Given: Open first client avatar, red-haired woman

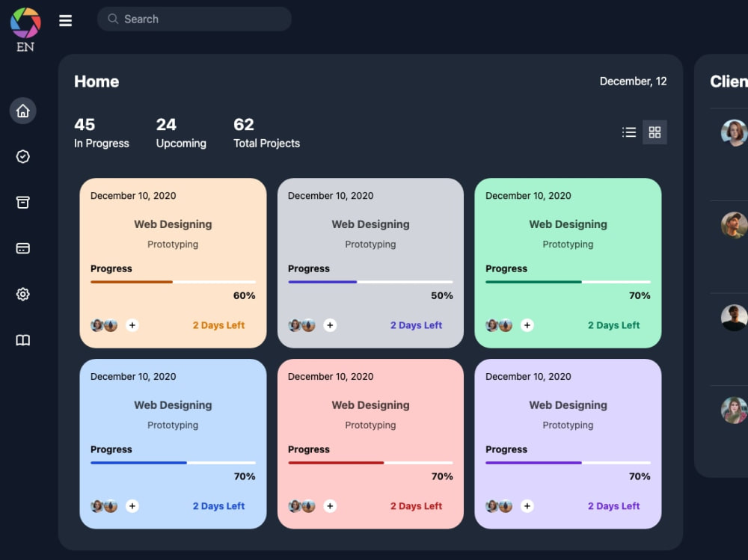Looking at the screenshot, I should click(x=735, y=132).
